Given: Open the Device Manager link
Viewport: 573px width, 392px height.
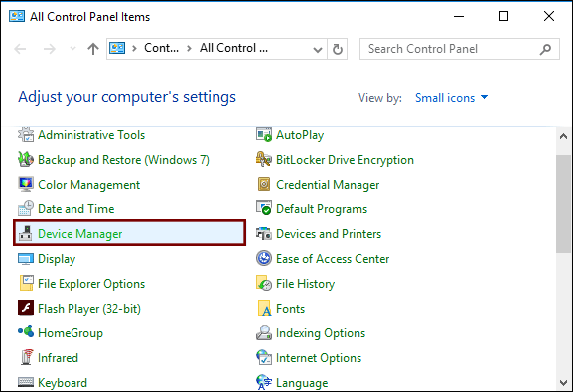Looking at the screenshot, I should point(80,234).
